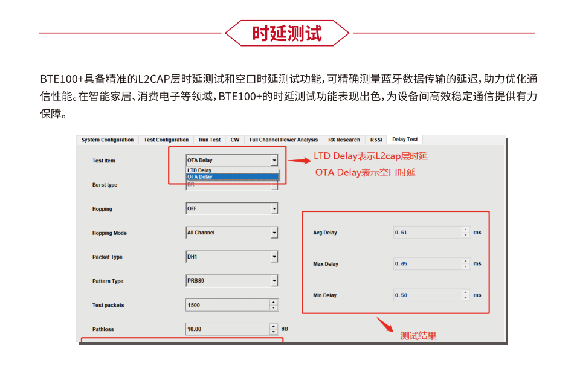Click the Pathloss value field
This screenshot has height=392, width=574.
pyautogui.click(x=227, y=329)
